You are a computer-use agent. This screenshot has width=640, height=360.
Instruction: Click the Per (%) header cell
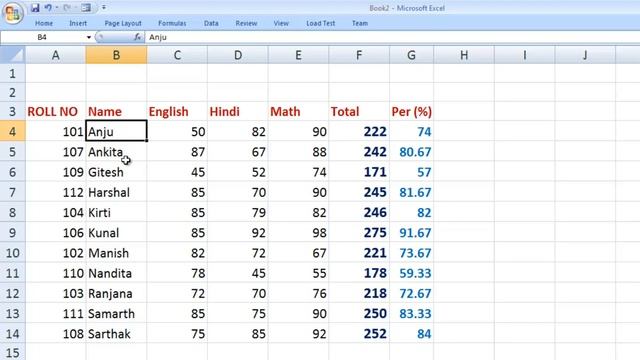411,111
